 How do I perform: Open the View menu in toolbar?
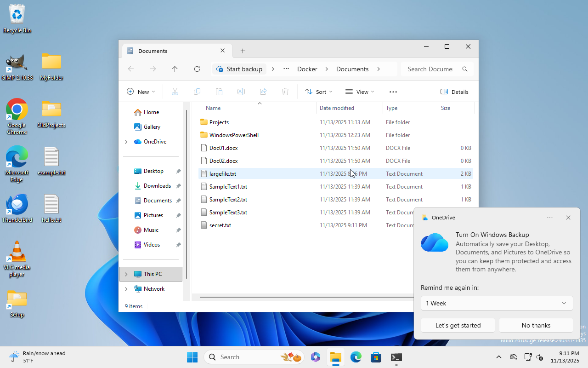360,92
